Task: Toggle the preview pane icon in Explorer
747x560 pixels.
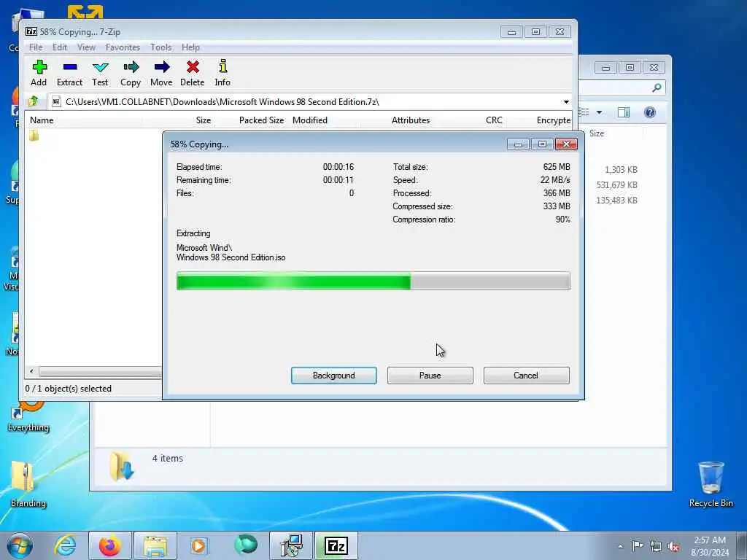Action: click(624, 112)
